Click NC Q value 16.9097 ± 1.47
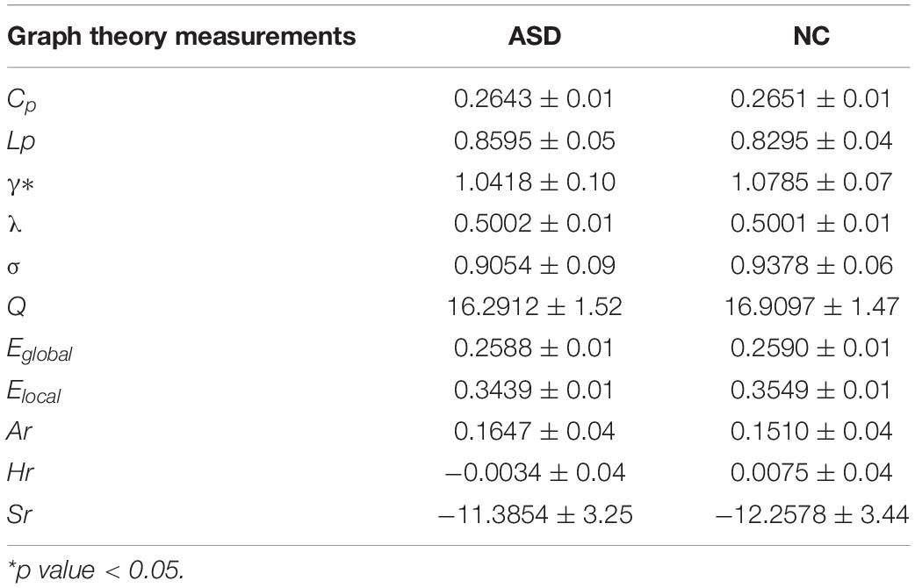The image size is (915, 588). click(811, 307)
